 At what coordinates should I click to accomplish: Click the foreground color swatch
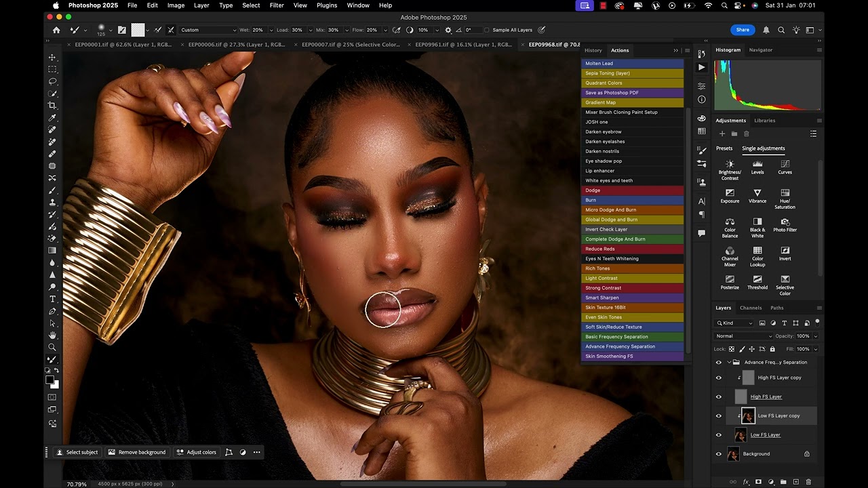coord(50,380)
